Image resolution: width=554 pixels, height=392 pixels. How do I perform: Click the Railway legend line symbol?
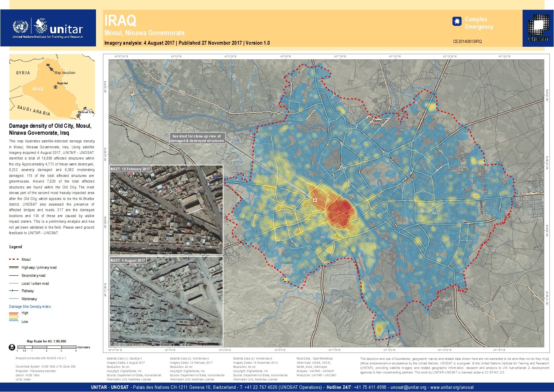coord(14,291)
